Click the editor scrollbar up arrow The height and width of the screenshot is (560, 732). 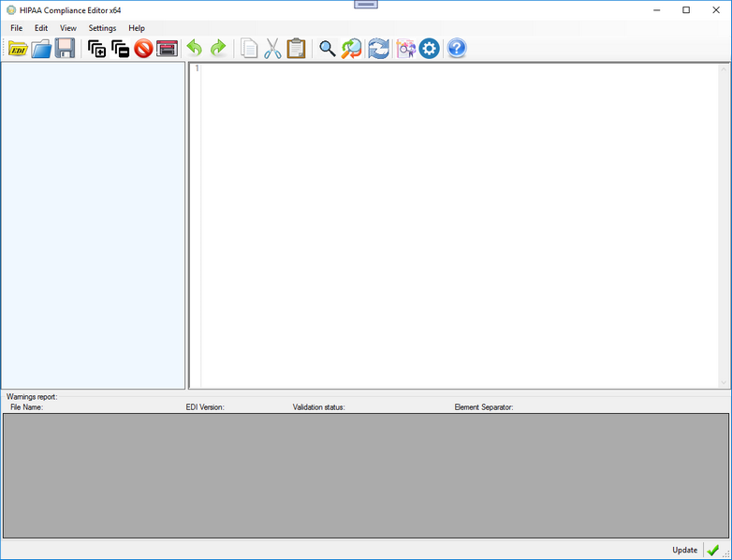(x=724, y=69)
